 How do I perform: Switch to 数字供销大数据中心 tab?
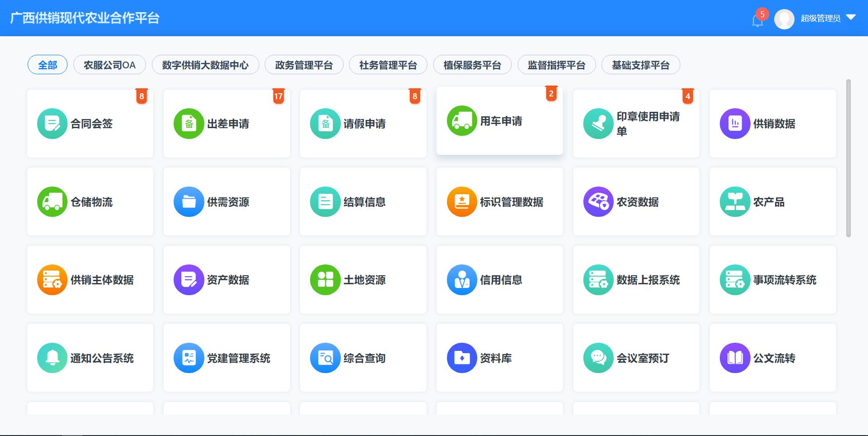205,65
